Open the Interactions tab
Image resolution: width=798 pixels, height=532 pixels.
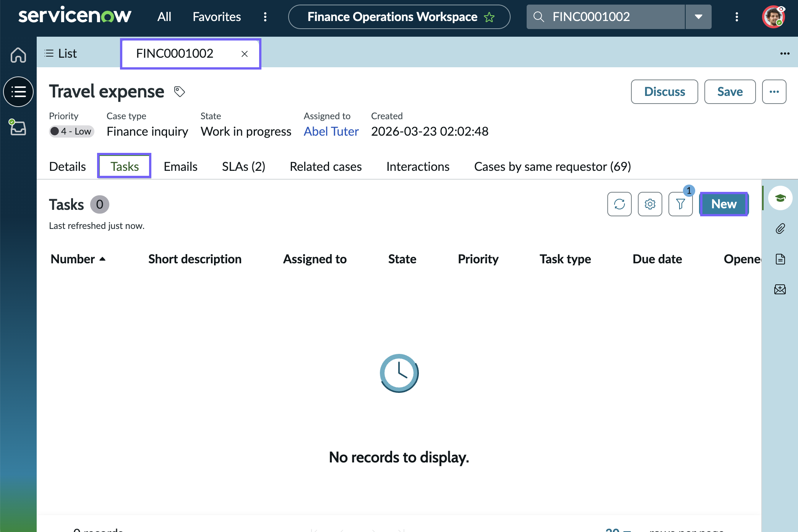coord(418,167)
